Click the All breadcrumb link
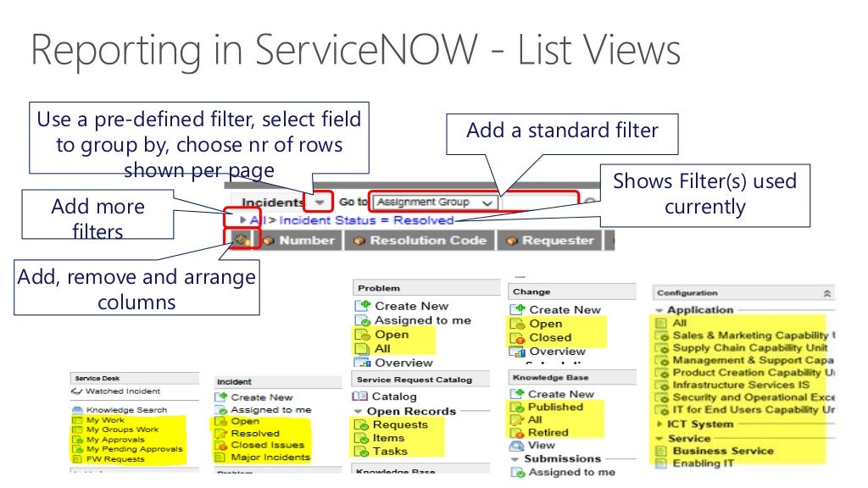868x488 pixels. 258,220
